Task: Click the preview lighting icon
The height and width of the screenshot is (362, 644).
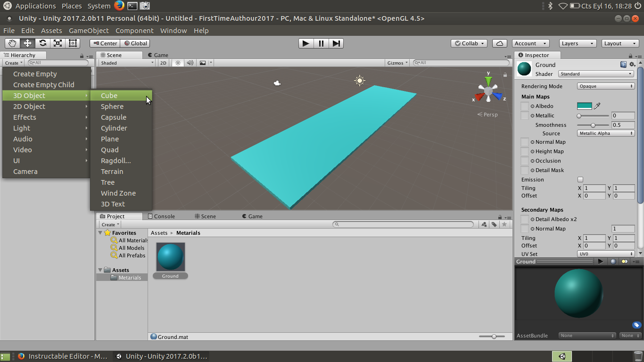Action: coord(625,262)
